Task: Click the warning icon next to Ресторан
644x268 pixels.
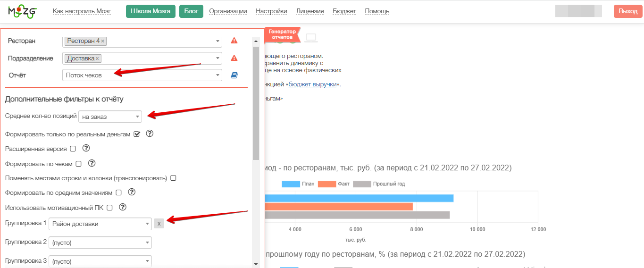Action: (x=234, y=41)
